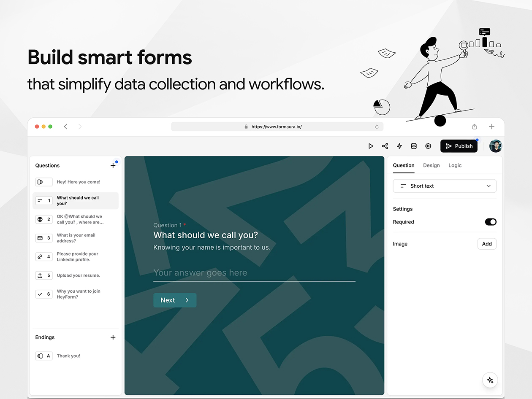Open the Responses database icon
The height and width of the screenshot is (399, 532).
tap(414, 146)
